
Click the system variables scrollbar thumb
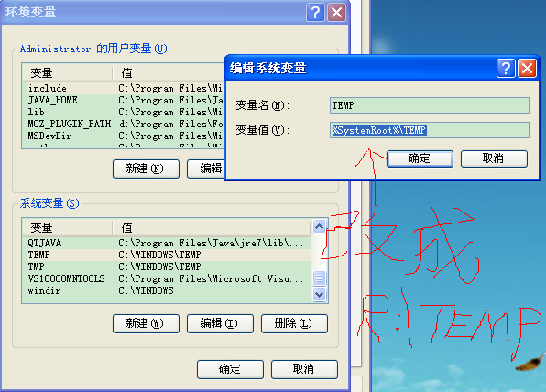pyautogui.click(x=320, y=278)
